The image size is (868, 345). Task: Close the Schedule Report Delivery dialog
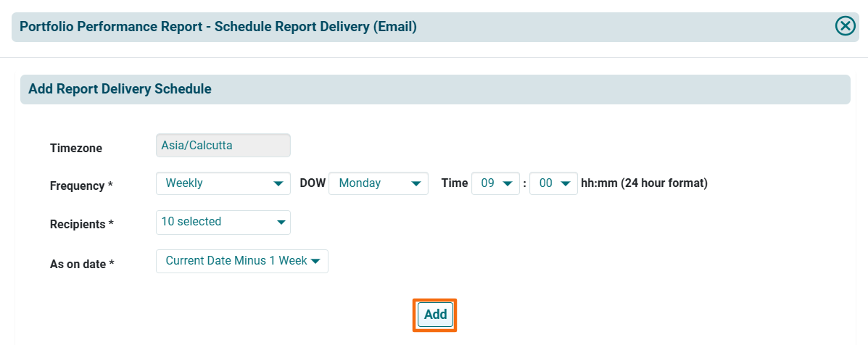point(845,26)
